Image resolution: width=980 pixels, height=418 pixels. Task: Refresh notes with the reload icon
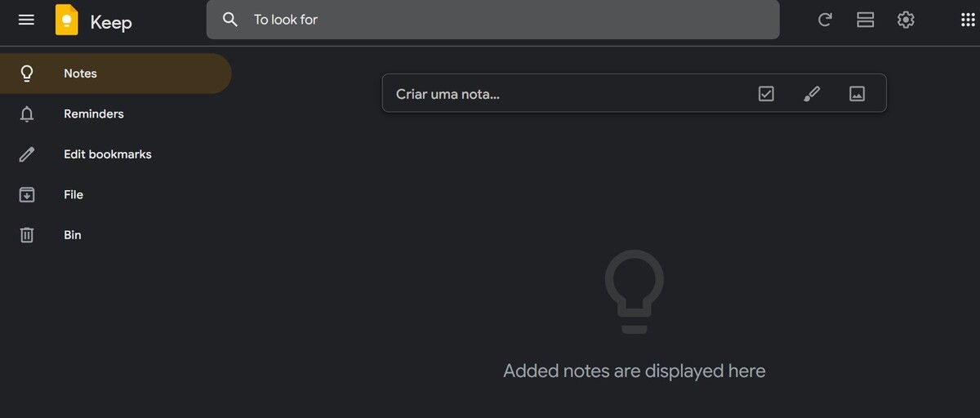(825, 20)
